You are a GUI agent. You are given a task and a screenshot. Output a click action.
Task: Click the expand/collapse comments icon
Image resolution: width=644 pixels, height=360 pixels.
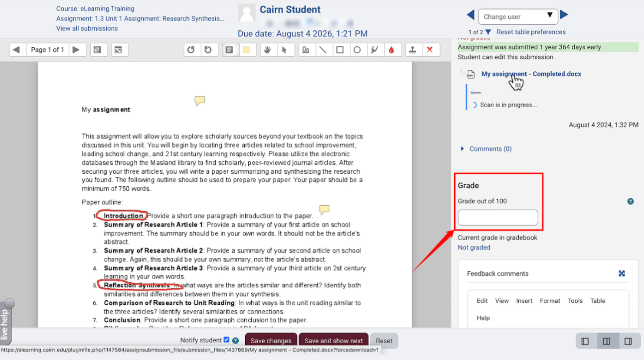(x=119, y=50)
